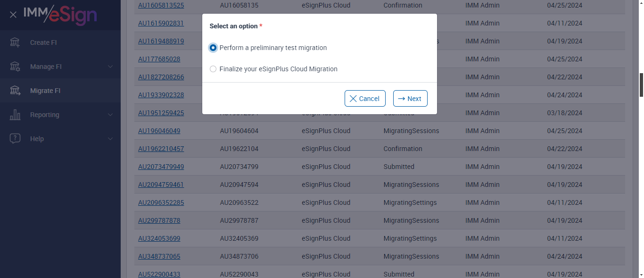Viewport: 644px width, 278px height.
Task: Select Finalize your eSignPlus Cloud Migration
Action: [214, 69]
